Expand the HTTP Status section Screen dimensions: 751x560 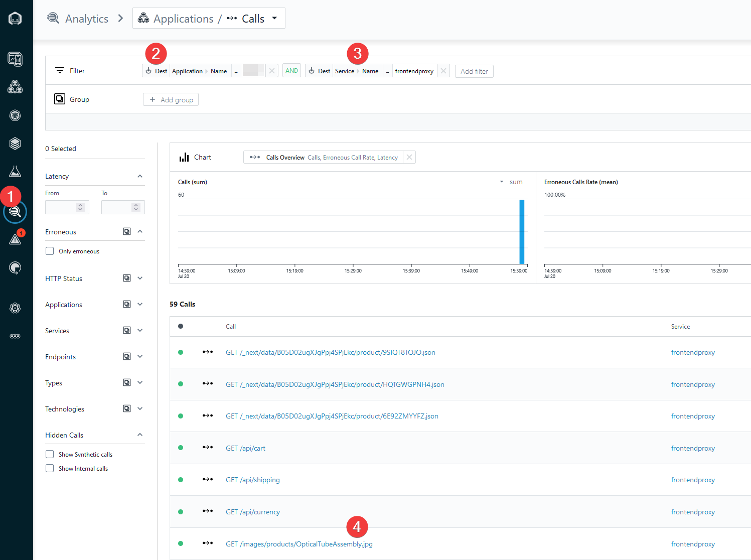[x=140, y=278]
